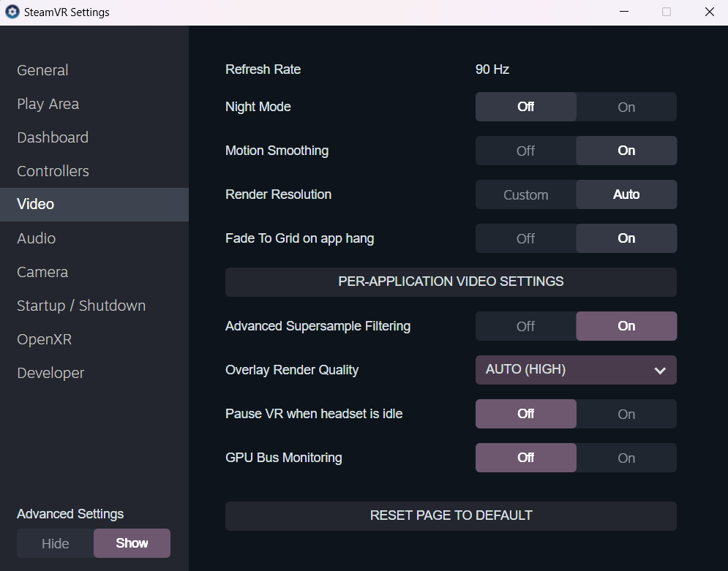Screen dimensions: 728x571
Task: Click the SteamVR logo in the title bar
Action: pos(12,12)
